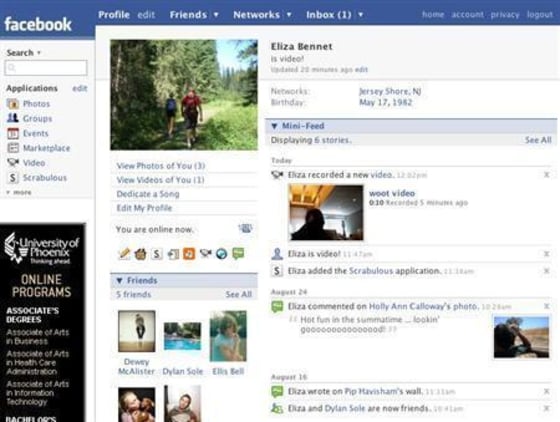This screenshot has height=422, width=560.
Task: Click See All in Friends section
Action: click(239, 294)
